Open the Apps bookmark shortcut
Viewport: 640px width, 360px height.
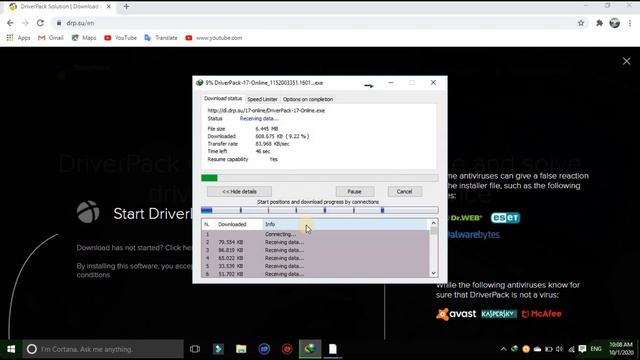point(18,38)
